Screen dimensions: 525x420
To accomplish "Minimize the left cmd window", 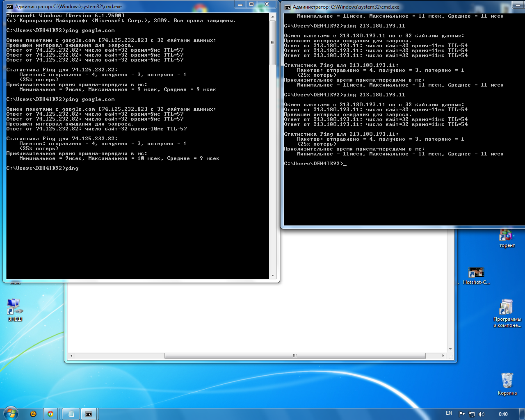I will pyautogui.click(x=240, y=5).
